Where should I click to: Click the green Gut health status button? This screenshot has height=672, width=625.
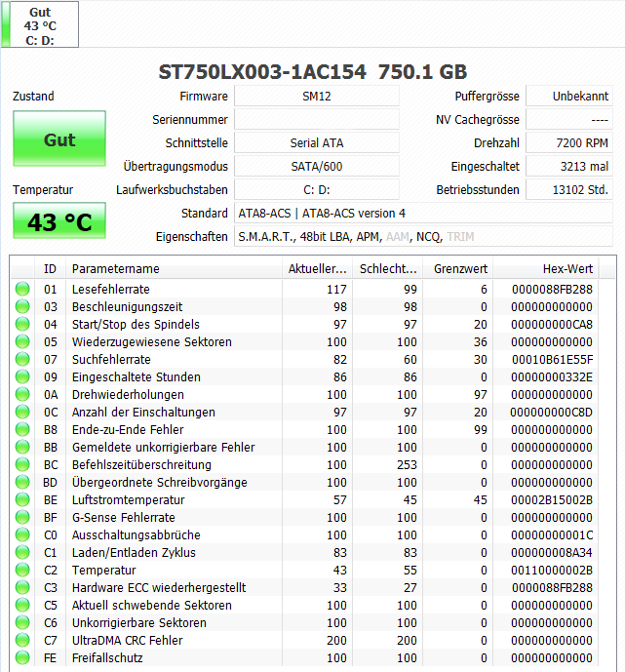coord(59,138)
